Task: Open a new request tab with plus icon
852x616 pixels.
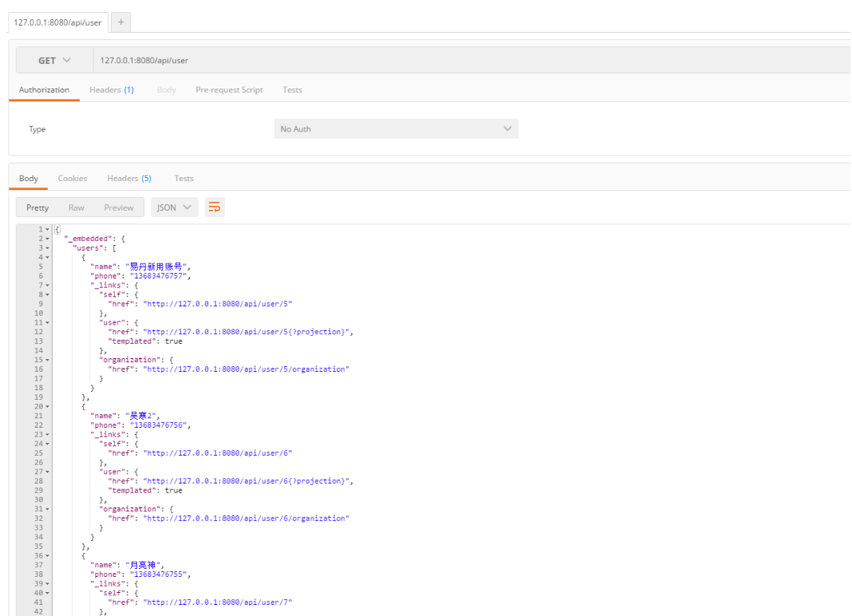Action: coord(120,22)
